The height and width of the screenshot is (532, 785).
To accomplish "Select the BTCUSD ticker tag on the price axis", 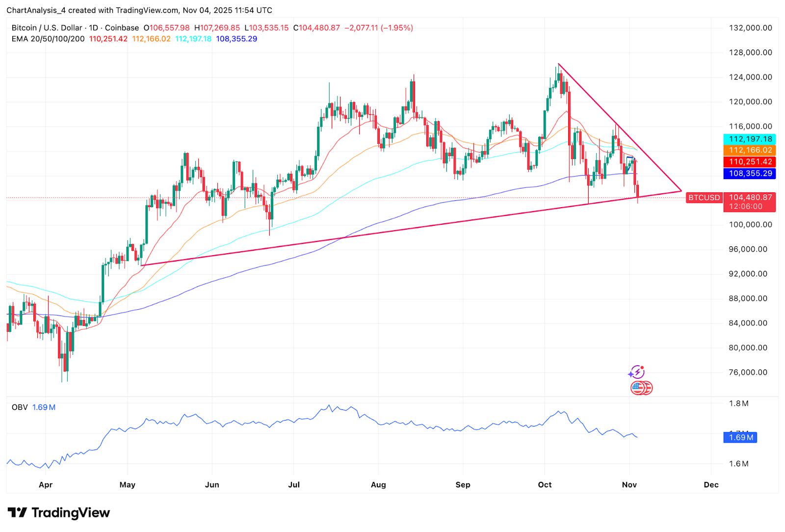I will [704, 198].
